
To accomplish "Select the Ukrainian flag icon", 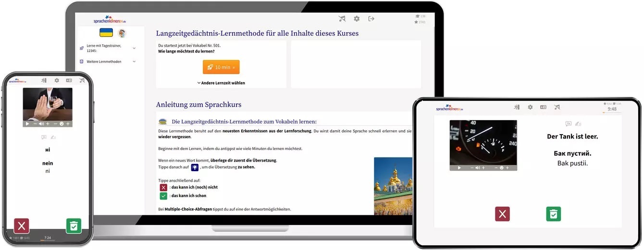I will pyautogui.click(x=106, y=33).
